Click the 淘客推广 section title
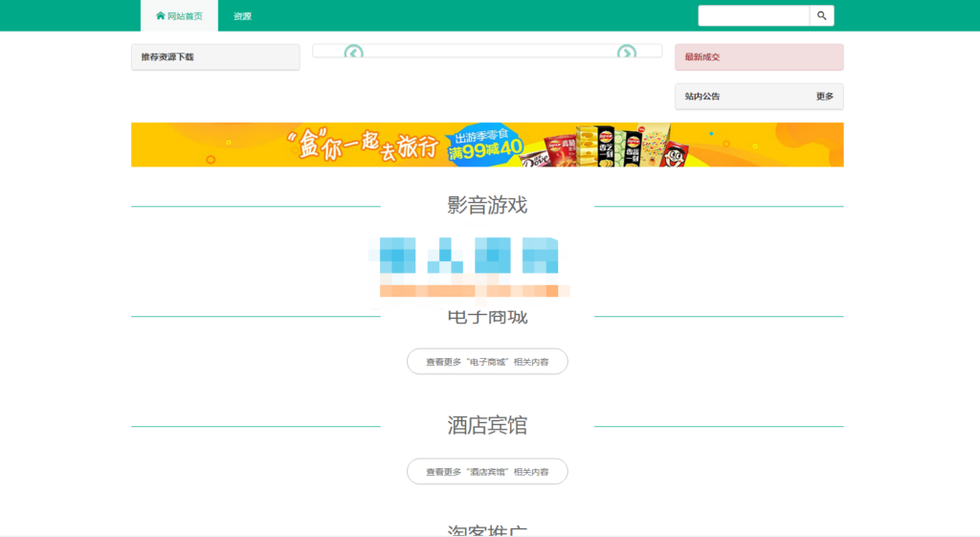The height and width of the screenshot is (537, 980). click(x=487, y=530)
